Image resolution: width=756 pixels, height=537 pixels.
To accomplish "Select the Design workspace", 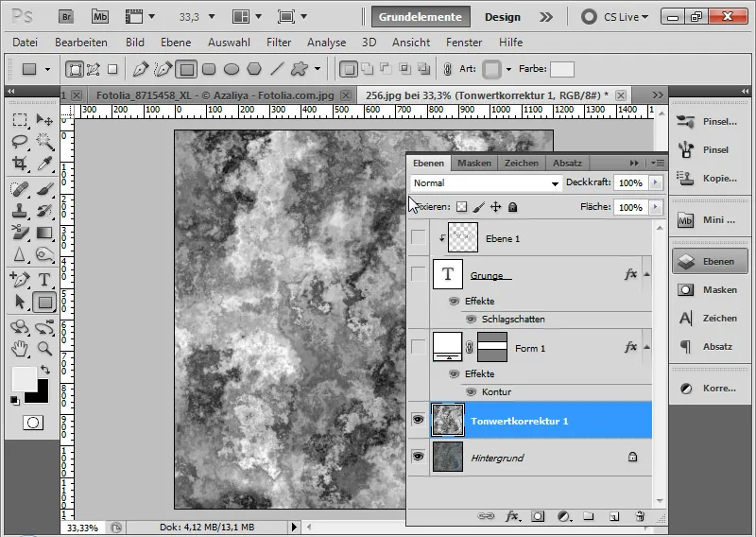I will pos(503,17).
